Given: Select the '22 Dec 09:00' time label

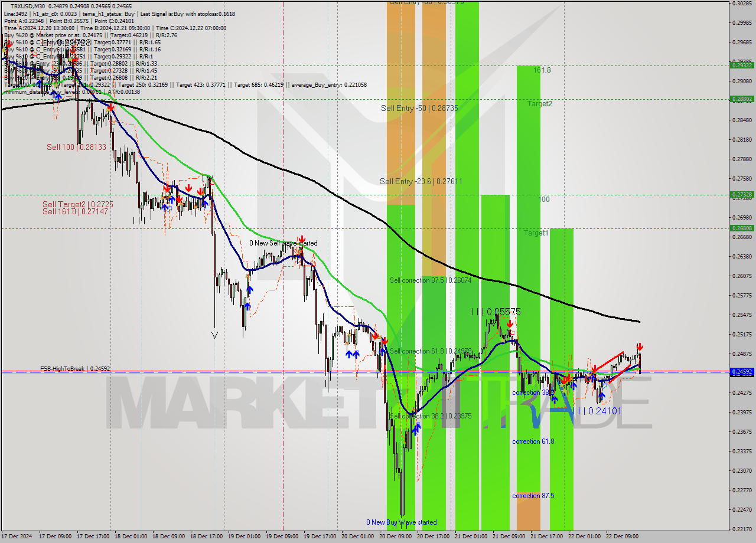Looking at the screenshot, I should pos(623,537).
